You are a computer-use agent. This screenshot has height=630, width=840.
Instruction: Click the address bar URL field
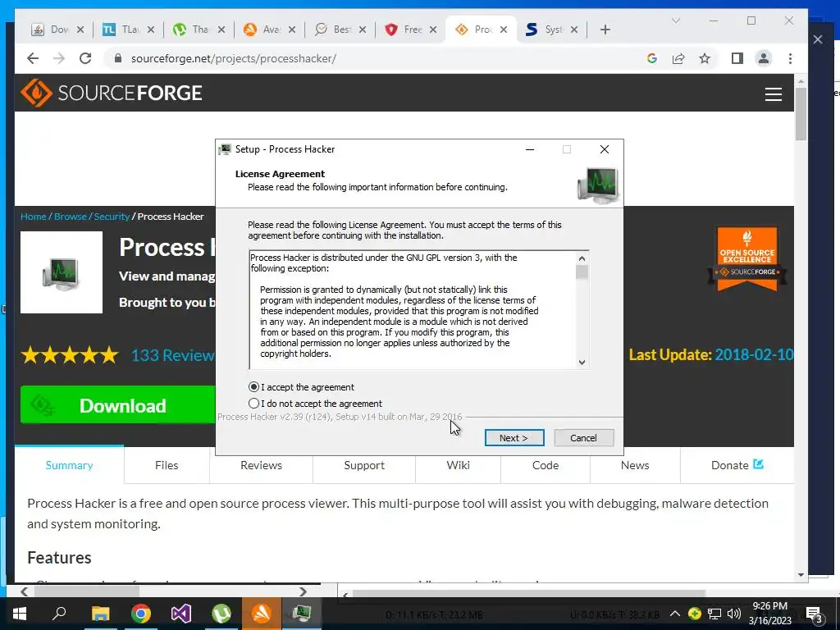tap(375, 58)
